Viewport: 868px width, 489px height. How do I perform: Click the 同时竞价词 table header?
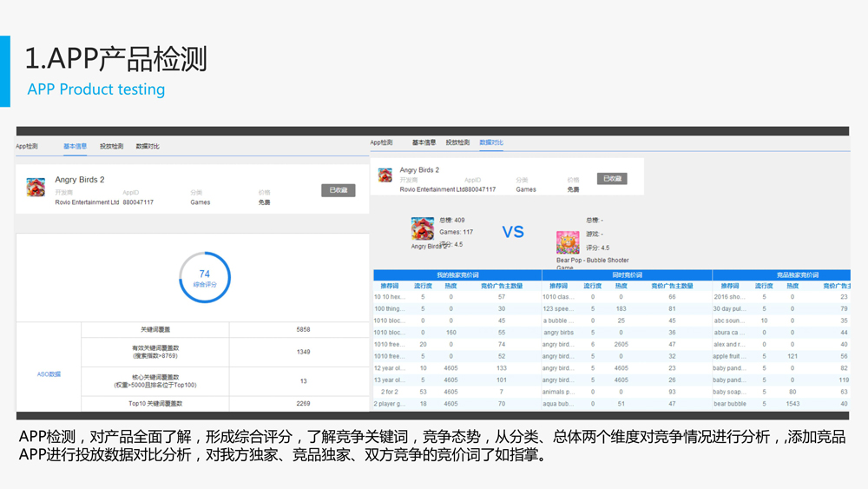point(627,275)
